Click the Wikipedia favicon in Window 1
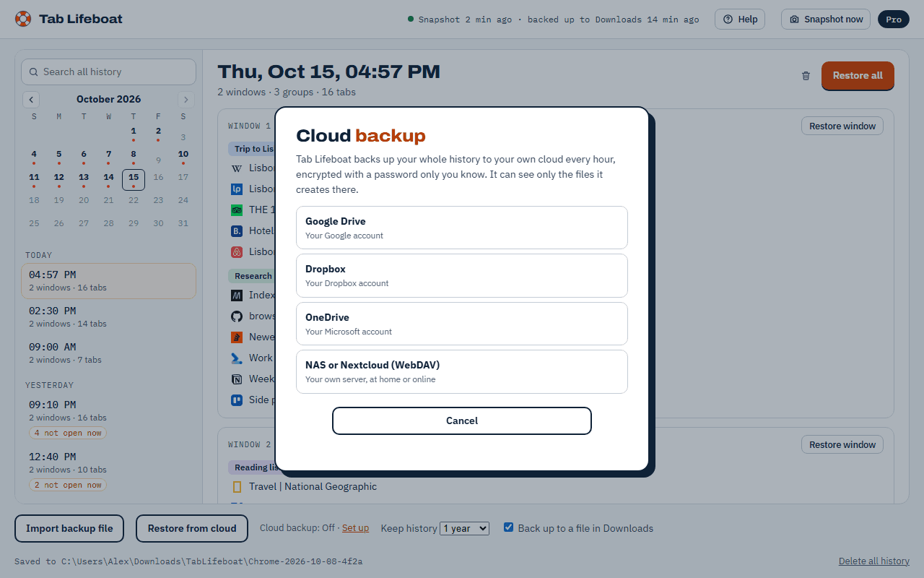Viewport: 924px width, 578px height. click(236, 168)
